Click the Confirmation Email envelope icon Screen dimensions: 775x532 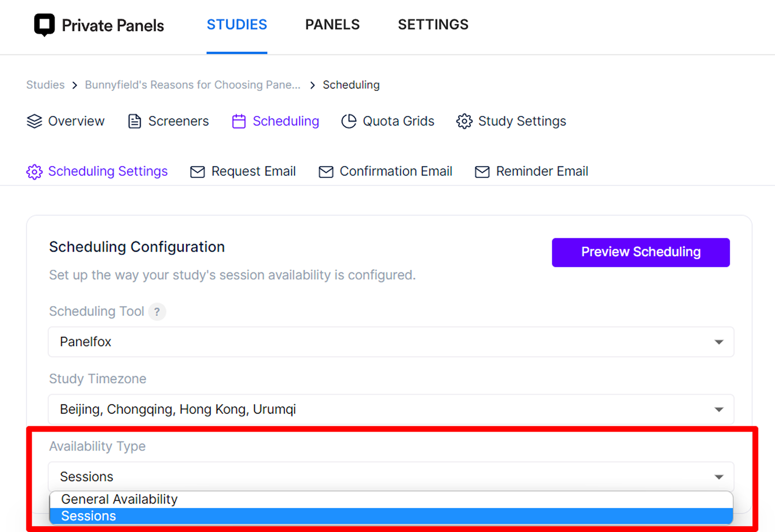pos(326,172)
